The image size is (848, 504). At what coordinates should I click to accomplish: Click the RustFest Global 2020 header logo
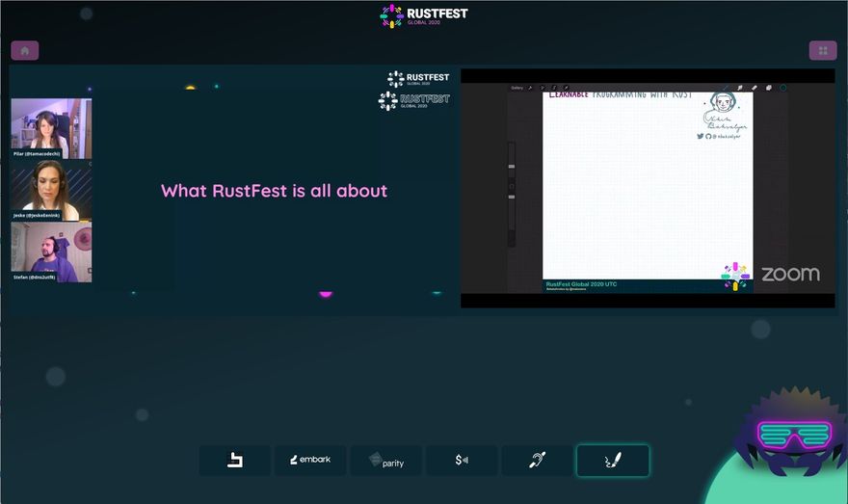(x=424, y=16)
